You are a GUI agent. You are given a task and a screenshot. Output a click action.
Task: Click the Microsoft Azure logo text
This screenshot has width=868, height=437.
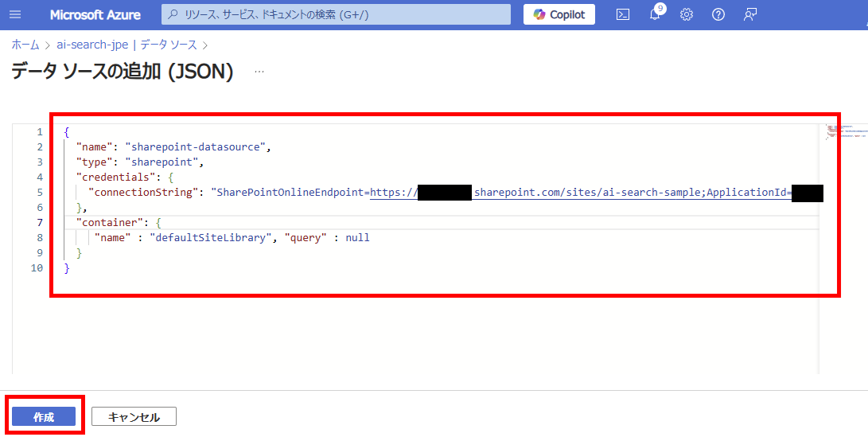(x=95, y=15)
